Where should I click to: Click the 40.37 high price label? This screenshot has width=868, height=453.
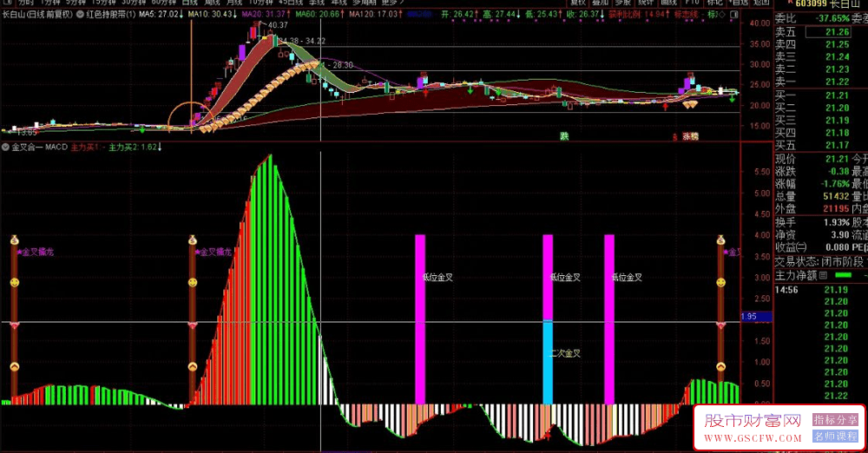tap(278, 25)
